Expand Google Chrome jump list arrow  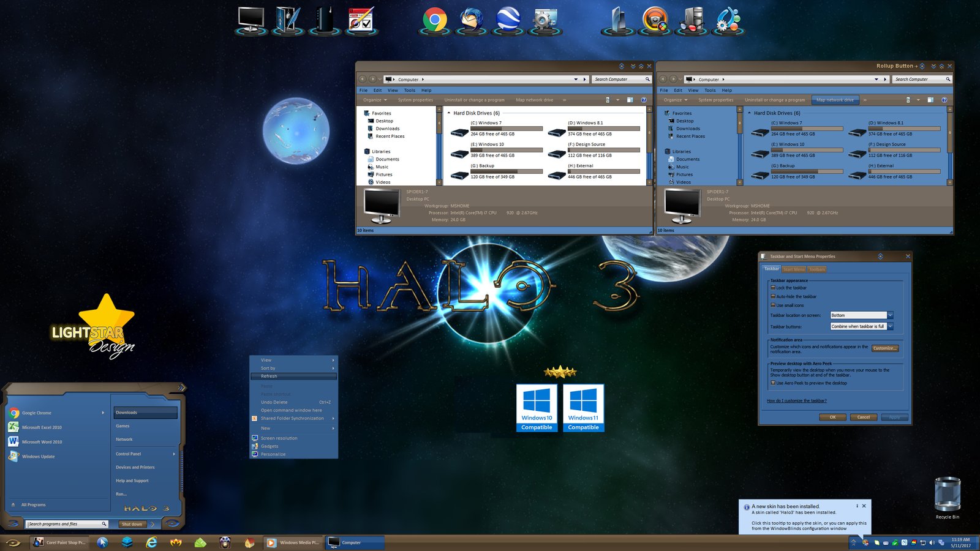(103, 413)
